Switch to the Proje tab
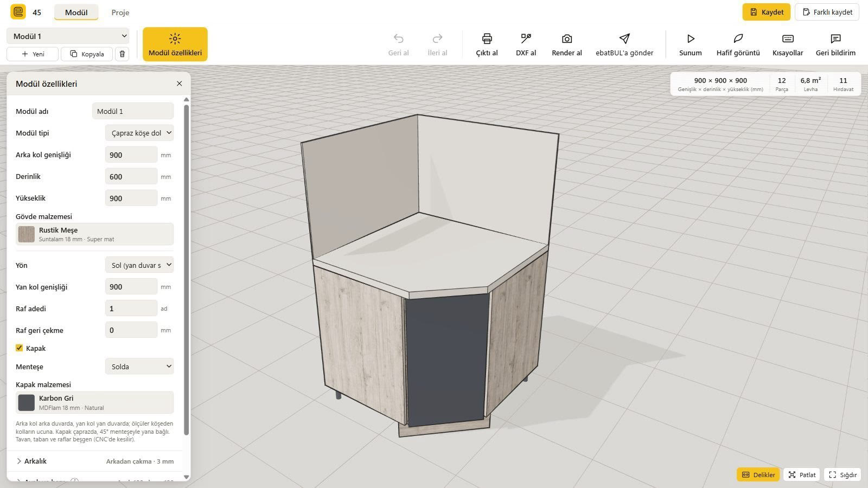868x488 pixels. point(120,12)
